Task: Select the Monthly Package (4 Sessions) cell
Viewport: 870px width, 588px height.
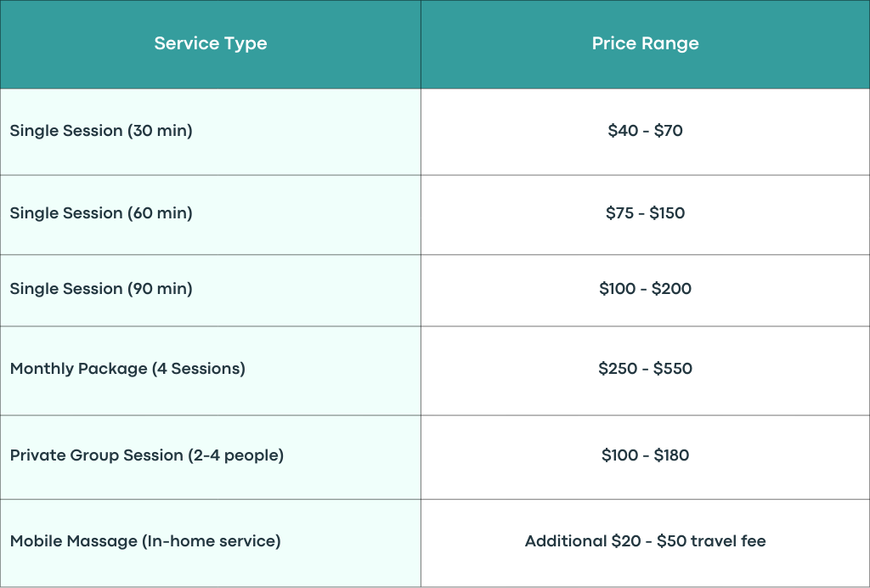Action: 211,370
